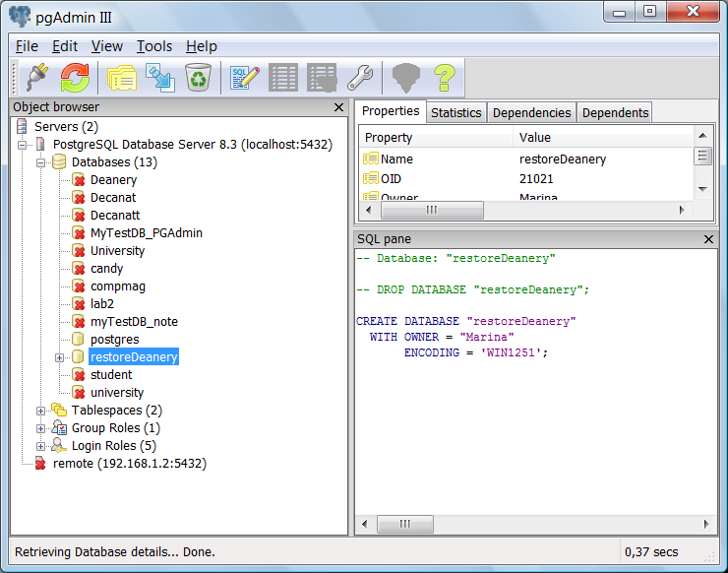
Task: Close the SQL pane
Action: click(x=708, y=239)
